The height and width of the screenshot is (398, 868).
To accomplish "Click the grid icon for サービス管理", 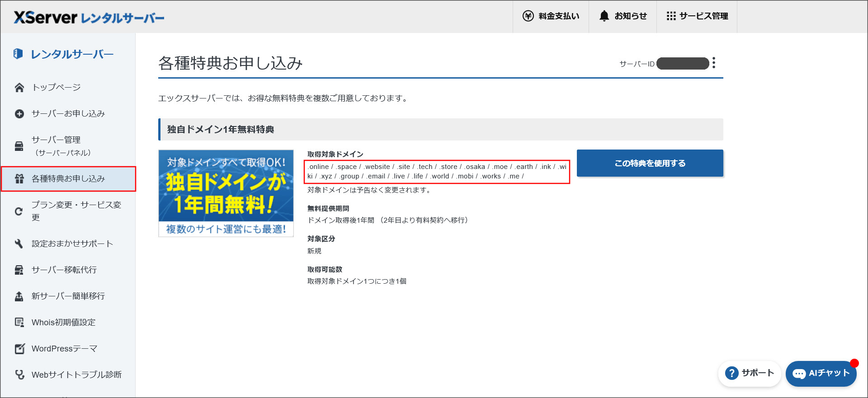I will pyautogui.click(x=671, y=16).
